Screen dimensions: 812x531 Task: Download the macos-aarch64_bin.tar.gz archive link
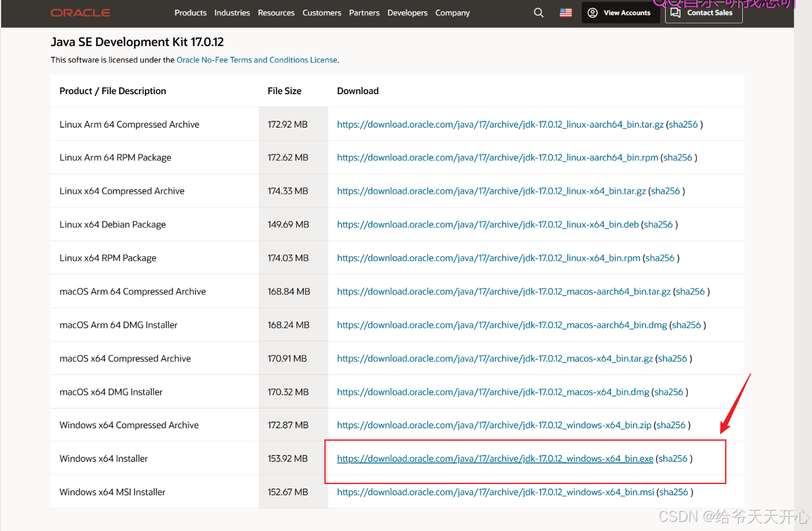point(504,291)
